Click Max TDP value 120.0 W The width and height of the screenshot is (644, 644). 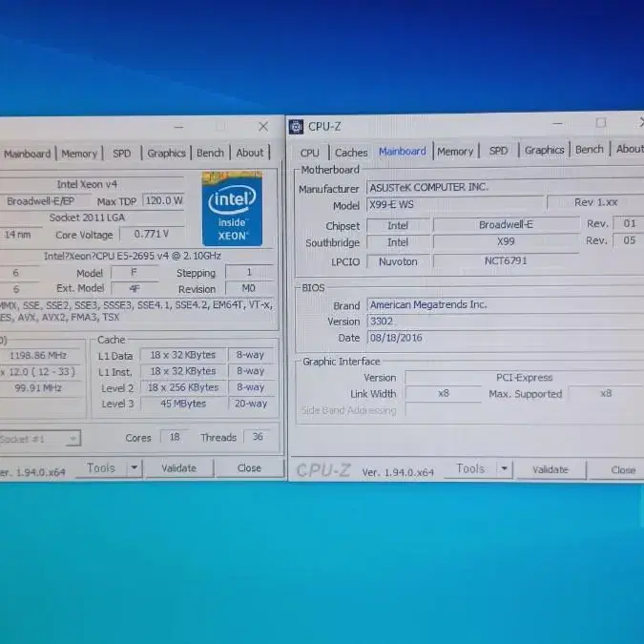(164, 201)
